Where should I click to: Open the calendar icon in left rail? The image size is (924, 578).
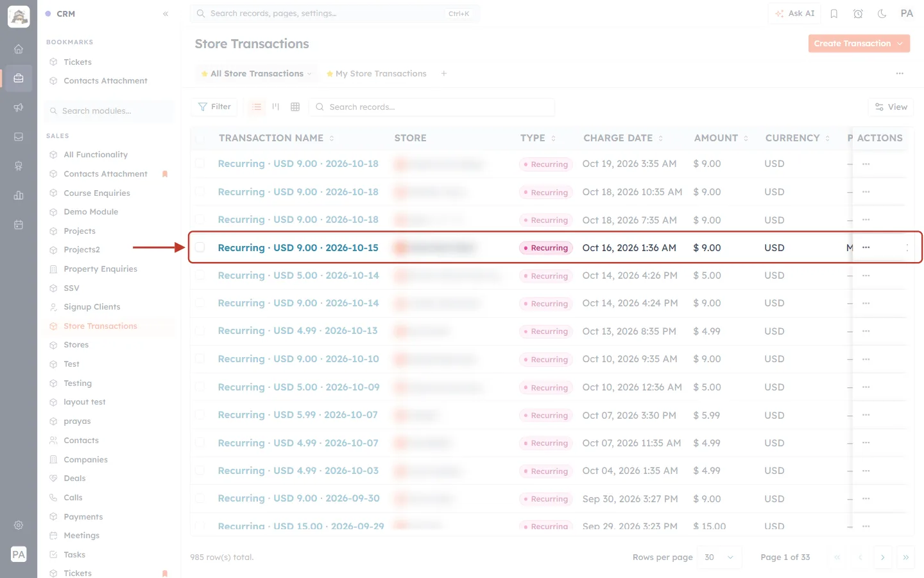click(19, 225)
